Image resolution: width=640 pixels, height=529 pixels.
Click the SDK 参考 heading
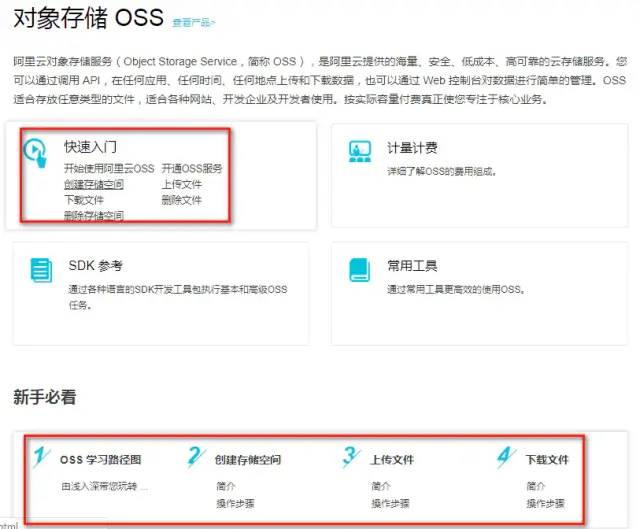(96, 266)
